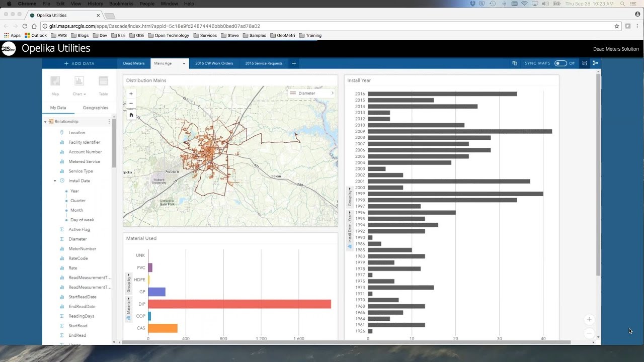This screenshot has height=362, width=644.
Task: Click the page horizontal scrollbar
Action: click(346, 342)
